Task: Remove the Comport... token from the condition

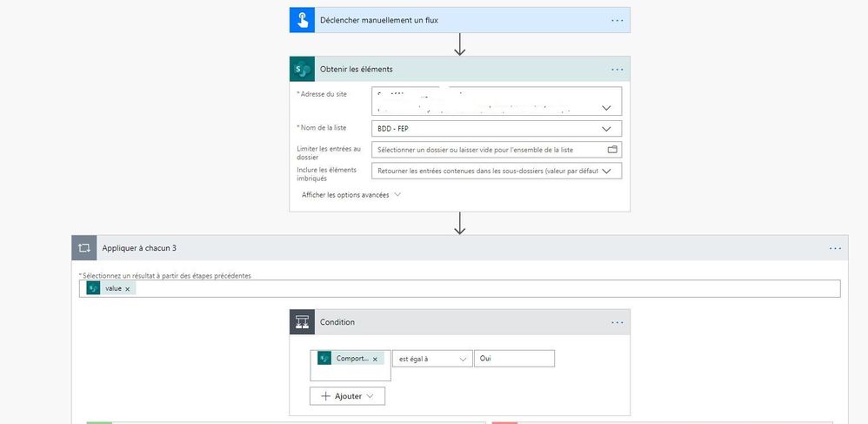Action: (x=375, y=360)
